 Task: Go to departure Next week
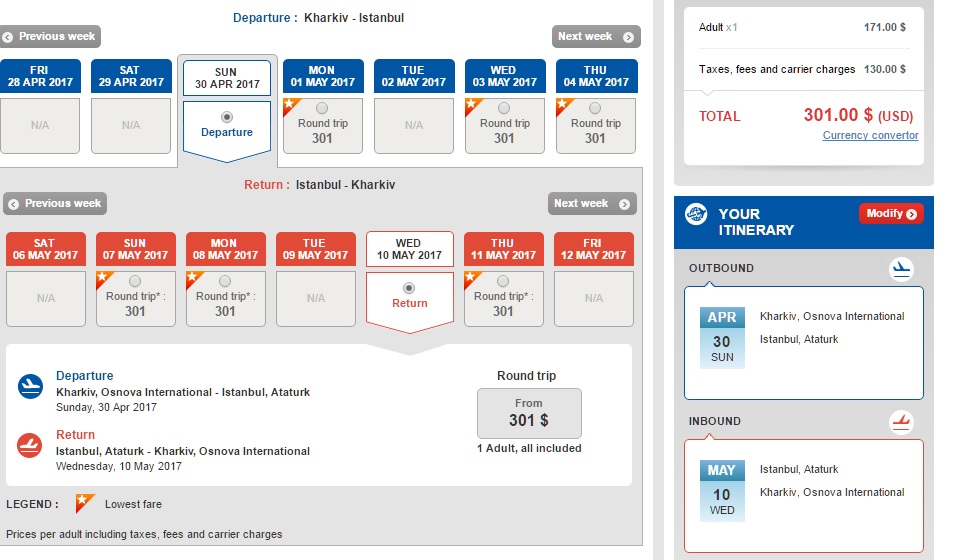pos(596,37)
